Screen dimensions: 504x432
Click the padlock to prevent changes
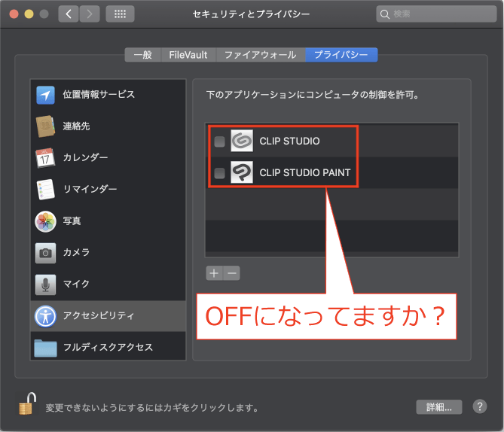[27, 403]
